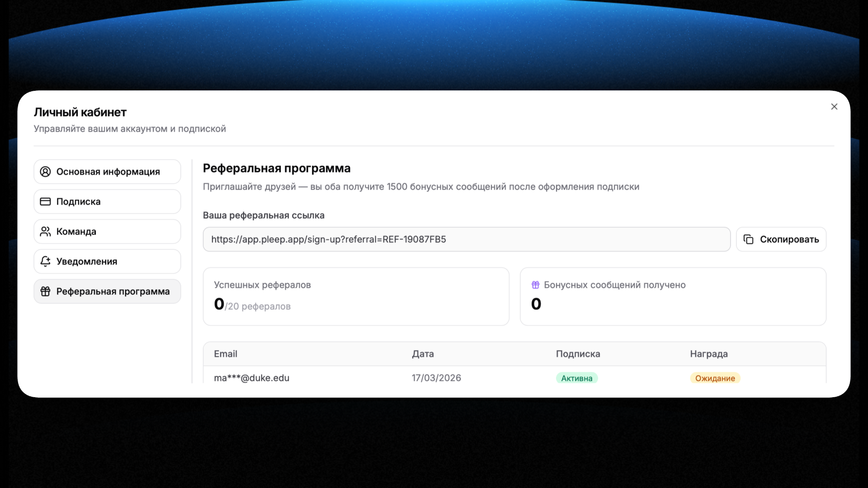Click the Активна subscription status badge
This screenshot has width=868, height=488.
pyautogui.click(x=576, y=378)
